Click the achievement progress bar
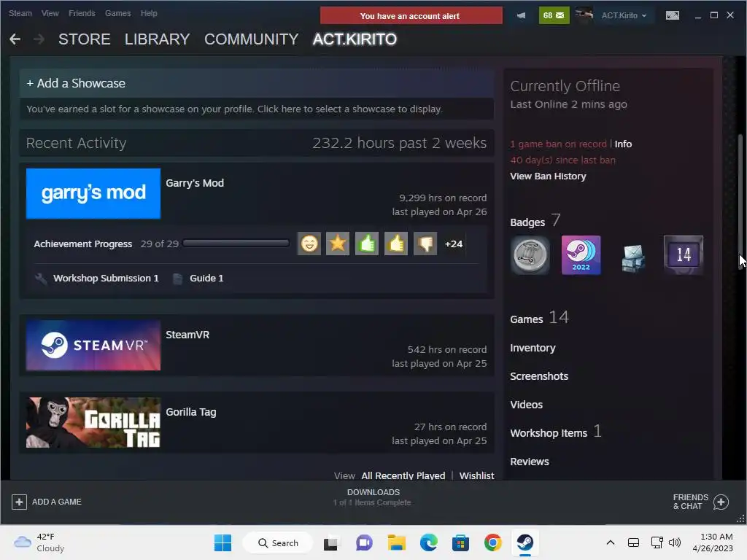 (x=236, y=244)
